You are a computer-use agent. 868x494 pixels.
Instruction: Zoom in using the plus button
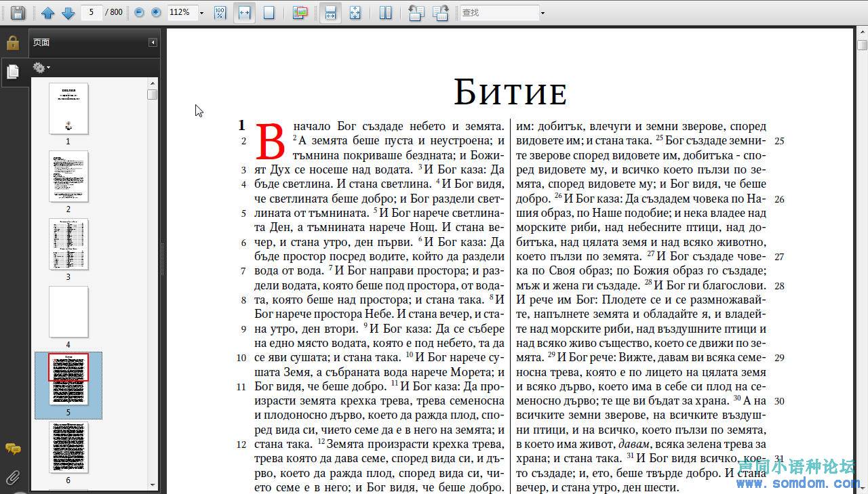click(x=156, y=12)
